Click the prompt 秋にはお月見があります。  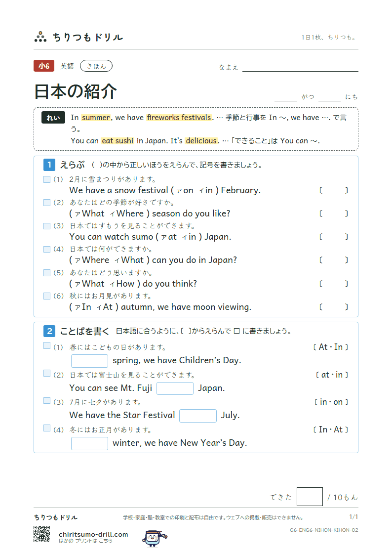click(x=111, y=296)
